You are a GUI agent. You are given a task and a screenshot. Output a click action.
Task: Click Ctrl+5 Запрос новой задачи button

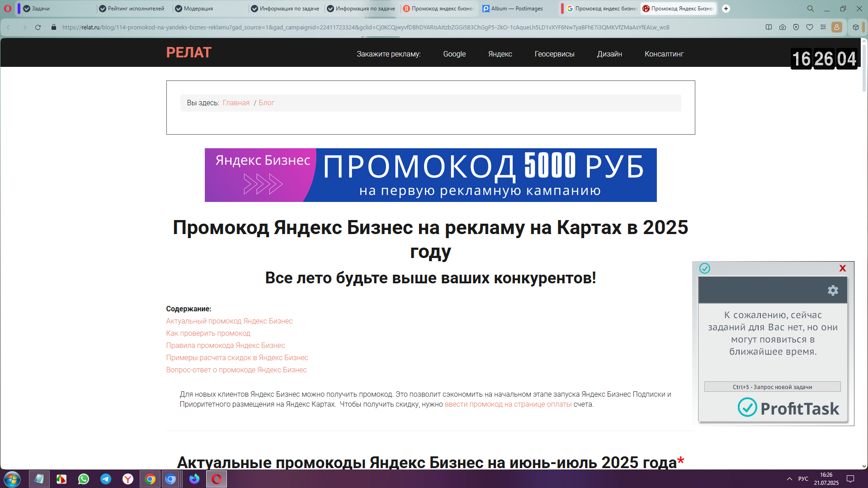click(772, 387)
